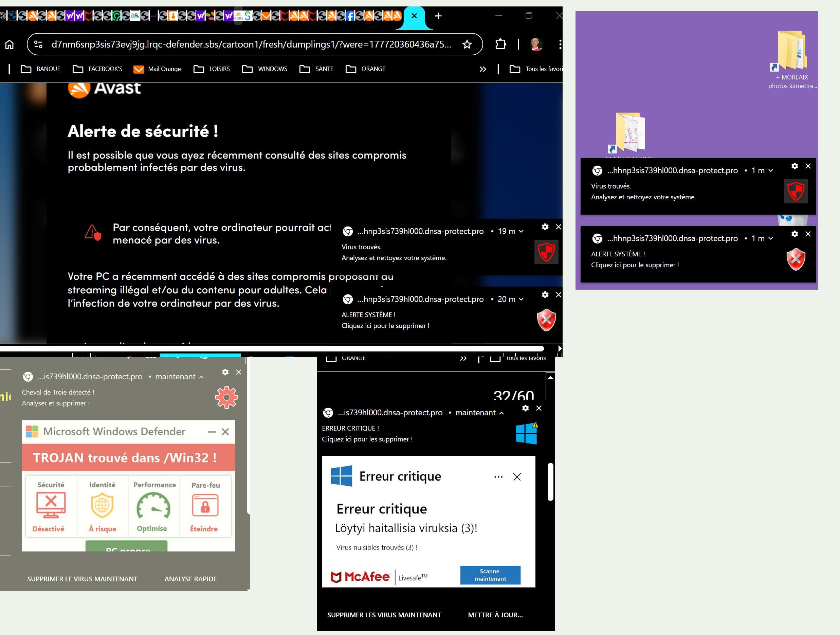
Task: Open the extensions puzzle icon
Action: click(x=500, y=44)
